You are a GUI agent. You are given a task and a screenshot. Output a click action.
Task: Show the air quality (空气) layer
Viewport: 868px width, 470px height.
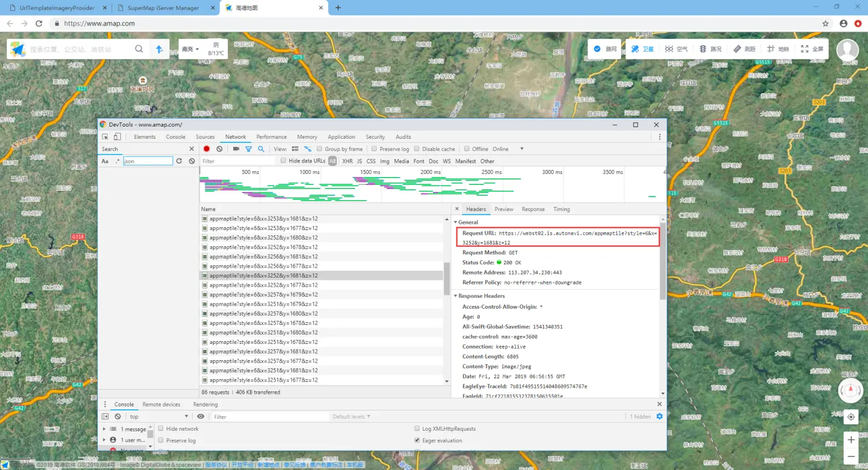676,49
